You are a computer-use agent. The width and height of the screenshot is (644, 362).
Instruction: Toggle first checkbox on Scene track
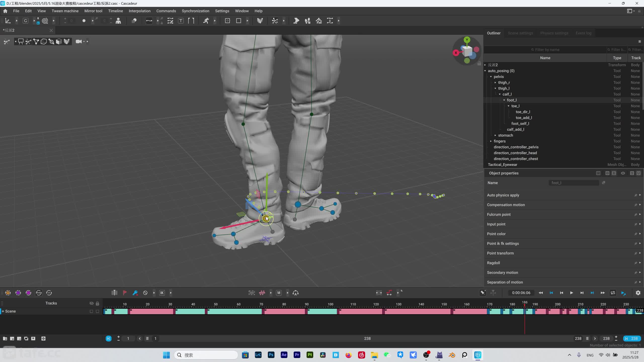(x=91, y=311)
